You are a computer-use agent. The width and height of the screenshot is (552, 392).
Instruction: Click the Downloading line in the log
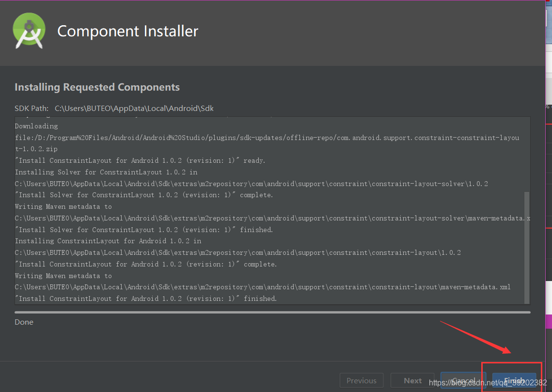pos(36,126)
